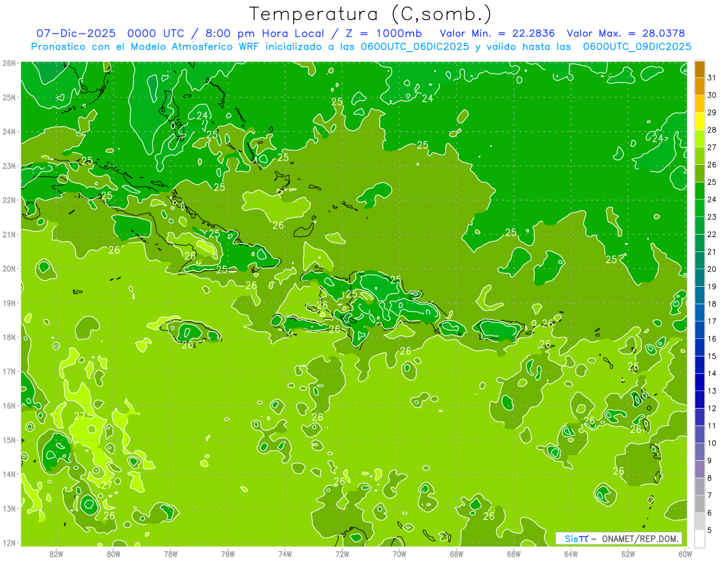Click the '14N' latitude axis label
Screen dimensions: 728x562
8,474
